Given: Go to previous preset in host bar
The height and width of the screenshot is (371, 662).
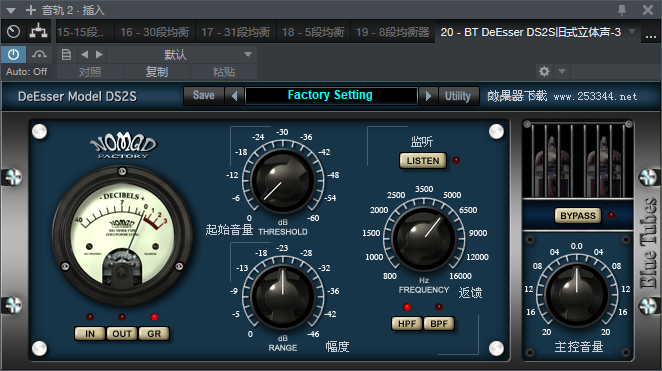Looking at the screenshot, I should pyautogui.click(x=84, y=54).
